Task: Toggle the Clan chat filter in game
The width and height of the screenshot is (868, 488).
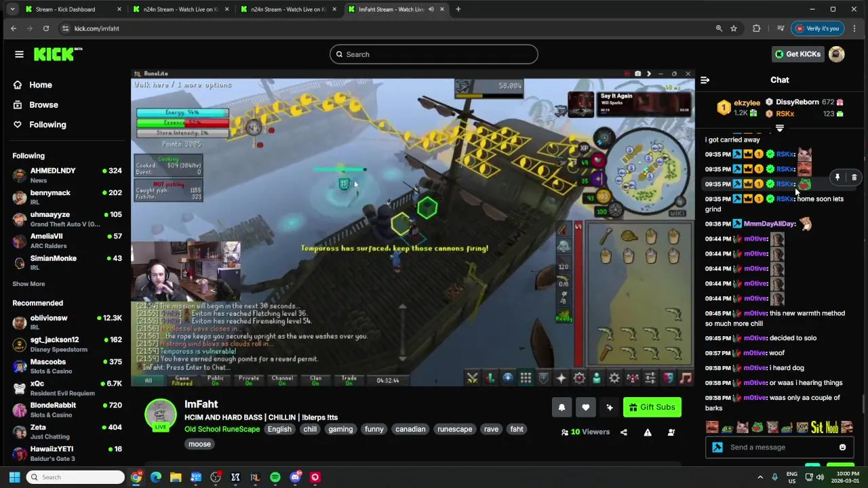Action: coord(315,380)
